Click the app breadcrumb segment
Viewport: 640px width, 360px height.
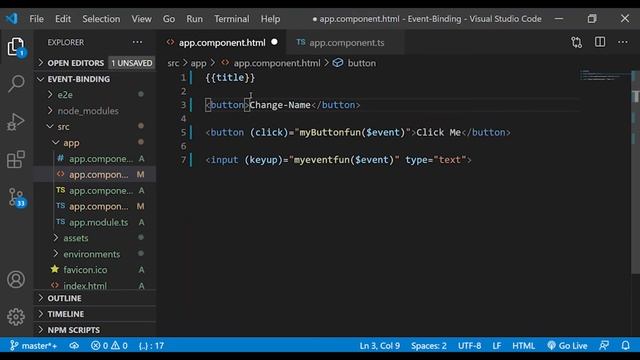[x=198, y=63]
